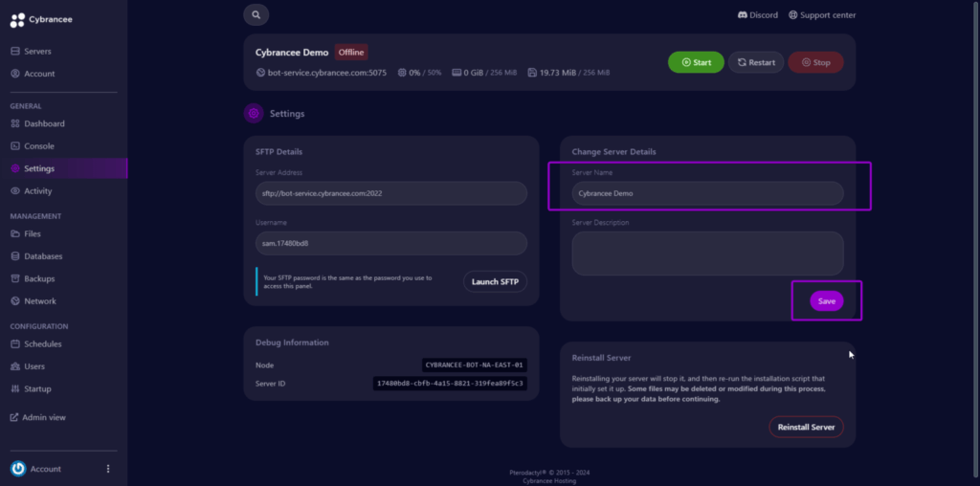The width and height of the screenshot is (980, 486).
Task: Click the Dashboard grid icon
Action: [x=15, y=123]
